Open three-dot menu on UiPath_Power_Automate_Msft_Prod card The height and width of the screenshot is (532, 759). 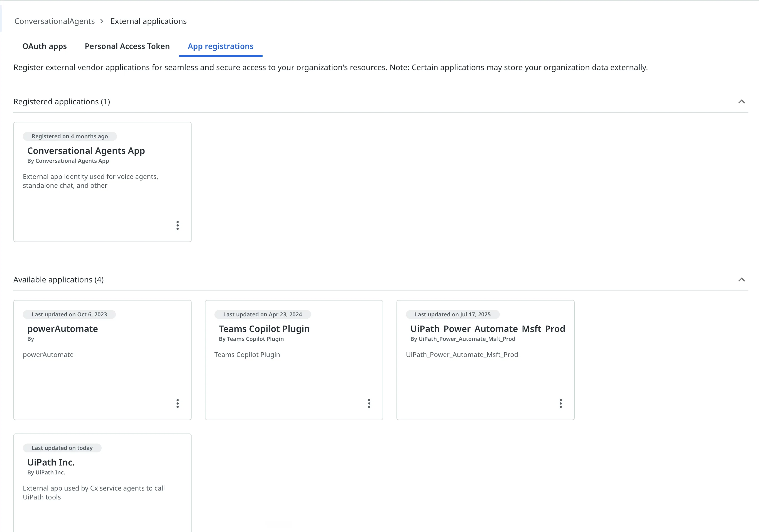[560, 403]
